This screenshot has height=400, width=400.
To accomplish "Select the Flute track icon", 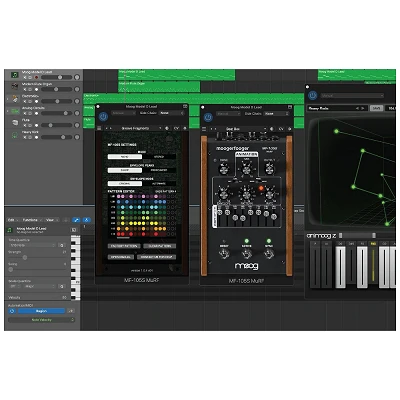I will coord(15,123).
